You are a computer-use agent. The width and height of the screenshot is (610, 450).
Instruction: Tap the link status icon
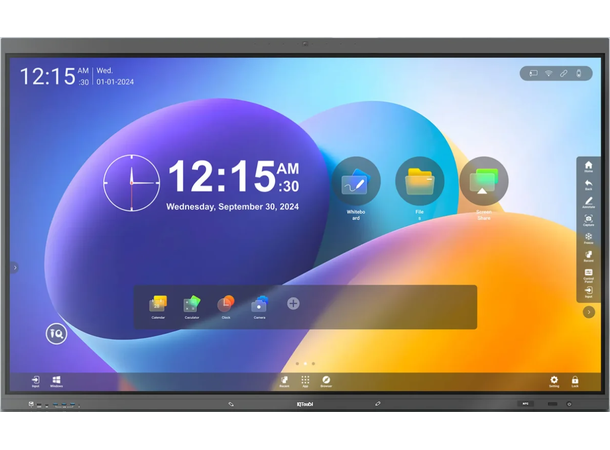click(x=564, y=73)
